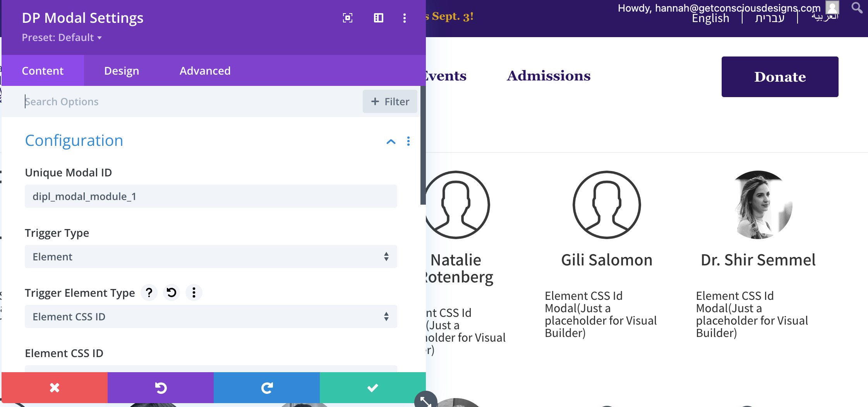The width and height of the screenshot is (868, 407).
Task: Click the Trigger Type field label
Action: (x=57, y=233)
